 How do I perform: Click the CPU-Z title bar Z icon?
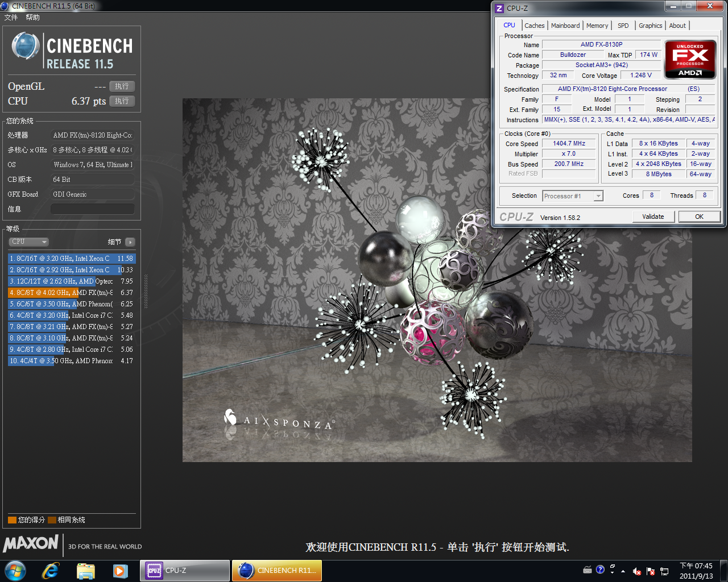499,8
